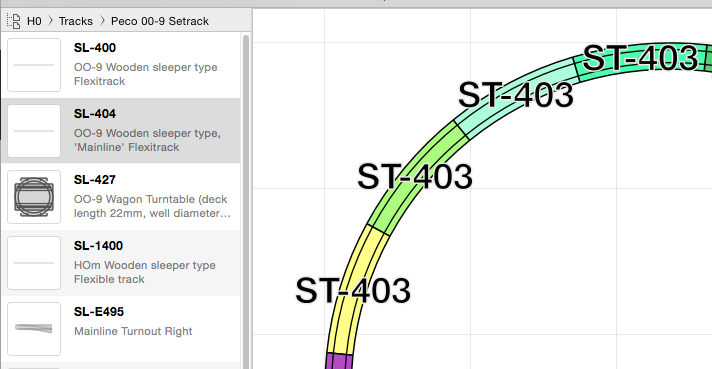Click the 'OO-9 Wagon Turntable' description
The image size is (712, 369).
point(152,206)
